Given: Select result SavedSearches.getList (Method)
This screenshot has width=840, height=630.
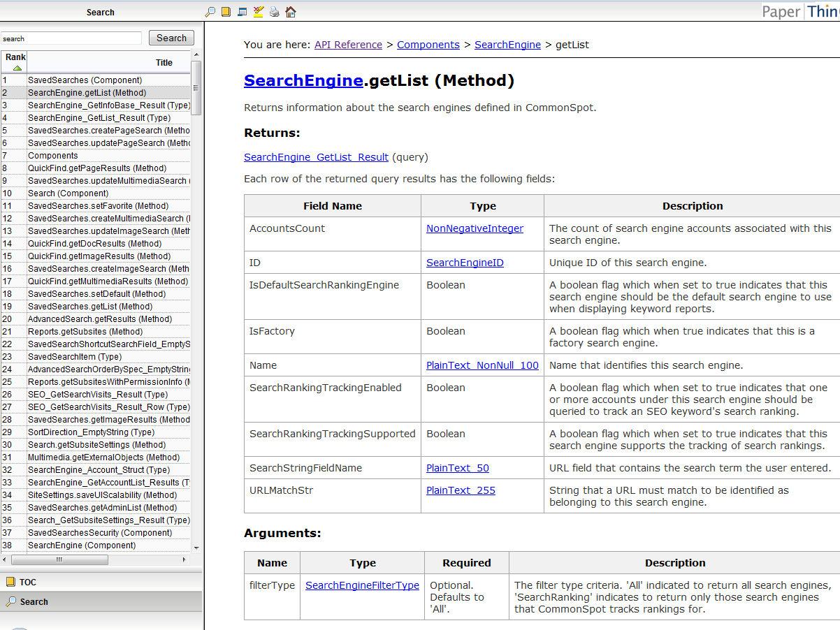Looking at the screenshot, I should click(x=95, y=307).
